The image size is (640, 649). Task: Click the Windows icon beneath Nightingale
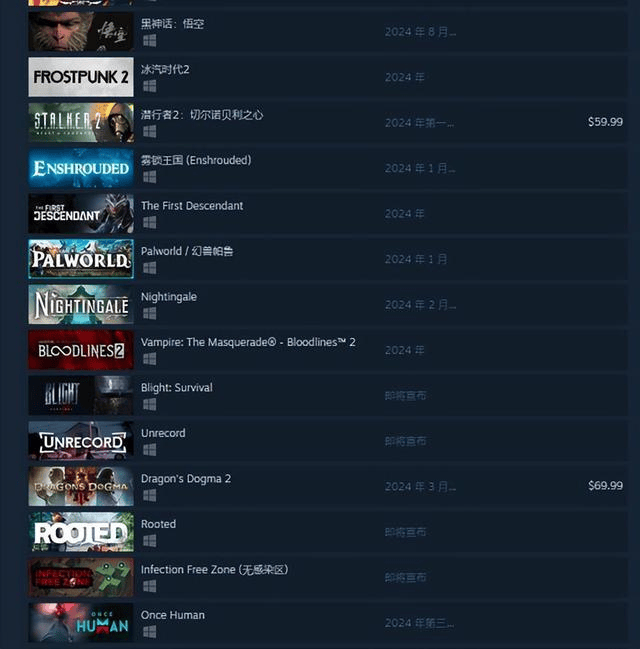click(x=149, y=313)
